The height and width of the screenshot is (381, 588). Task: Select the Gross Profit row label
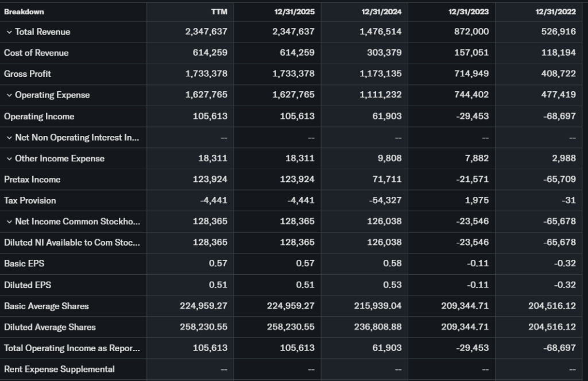[x=28, y=74]
